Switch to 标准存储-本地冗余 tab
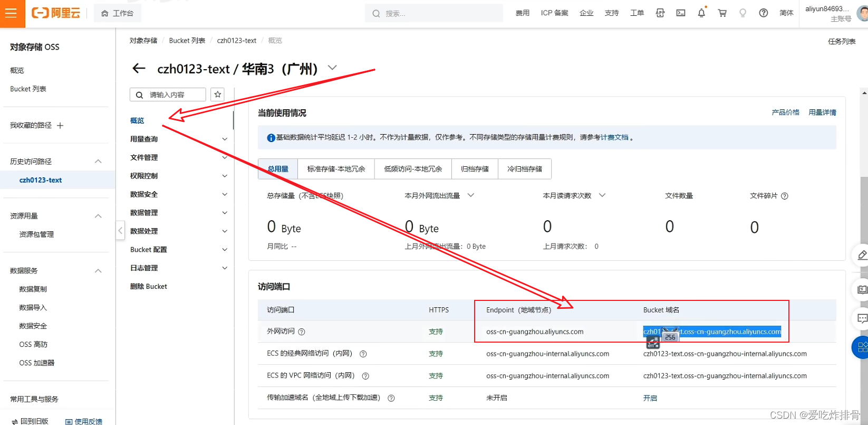 click(336, 169)
